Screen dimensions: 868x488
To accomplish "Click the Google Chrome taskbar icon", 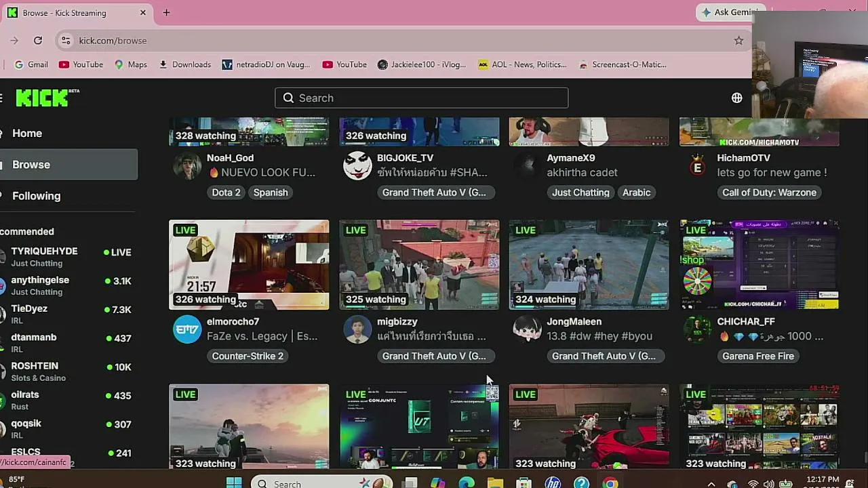I will point(611,483).
